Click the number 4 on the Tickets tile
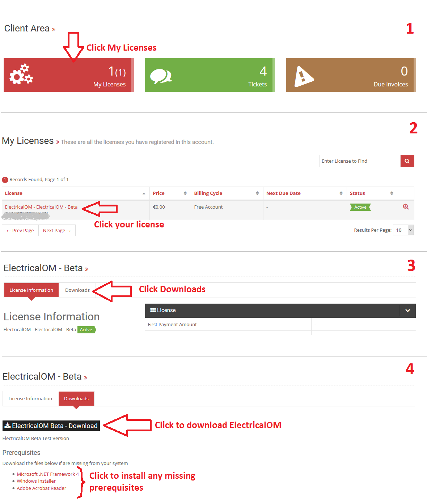Viewport: 427px width, 504px height. [x=263, y=71]
